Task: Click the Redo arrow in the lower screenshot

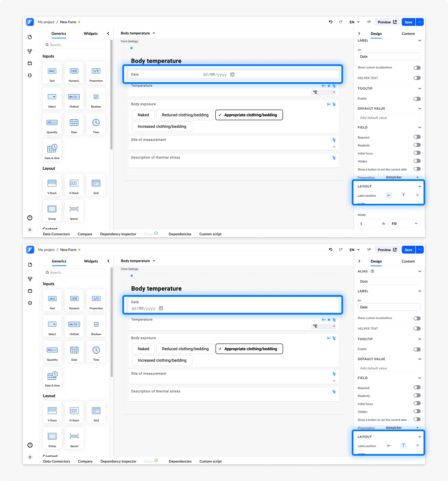Action: click(341, 250)
